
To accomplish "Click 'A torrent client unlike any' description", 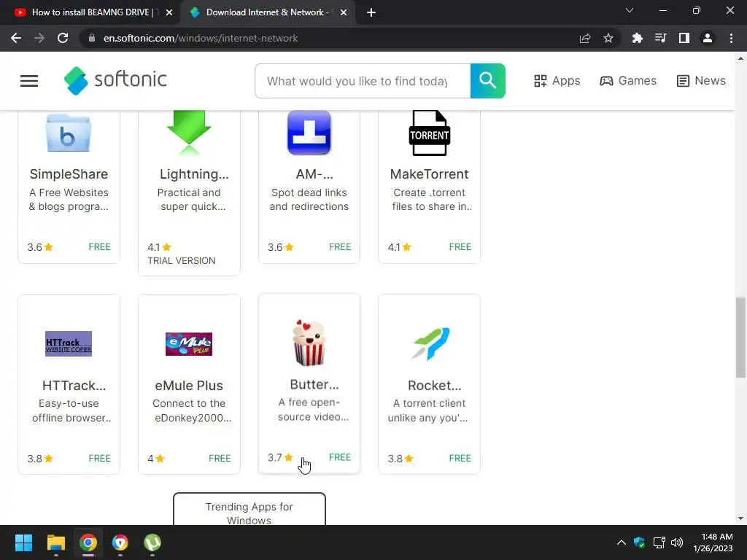I will [427, 411].
